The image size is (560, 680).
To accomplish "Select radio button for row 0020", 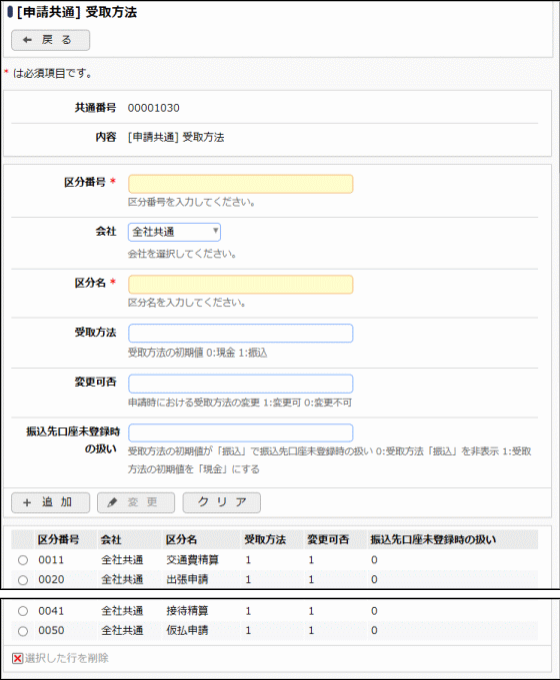I will 23,580.
